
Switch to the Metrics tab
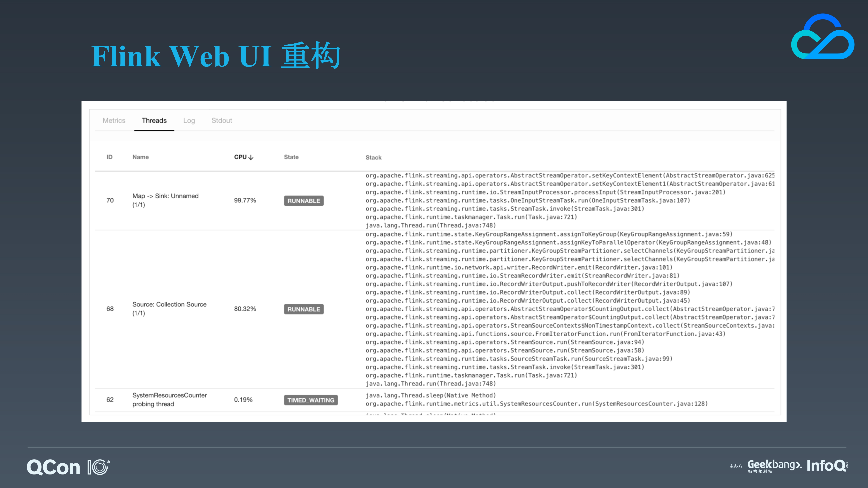114,121
